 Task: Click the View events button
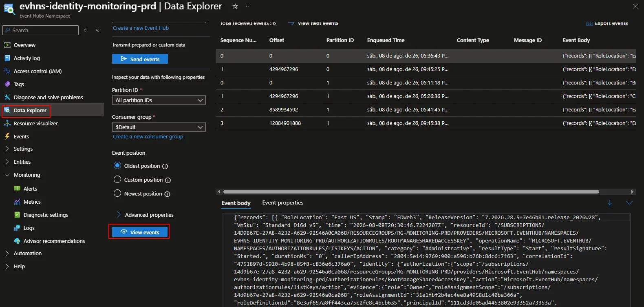pyautogui.click(x=140, y=232)
